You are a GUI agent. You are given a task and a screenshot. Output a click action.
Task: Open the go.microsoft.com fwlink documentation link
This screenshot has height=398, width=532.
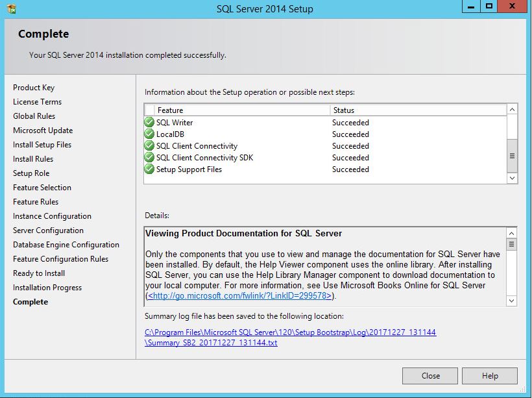239,296
